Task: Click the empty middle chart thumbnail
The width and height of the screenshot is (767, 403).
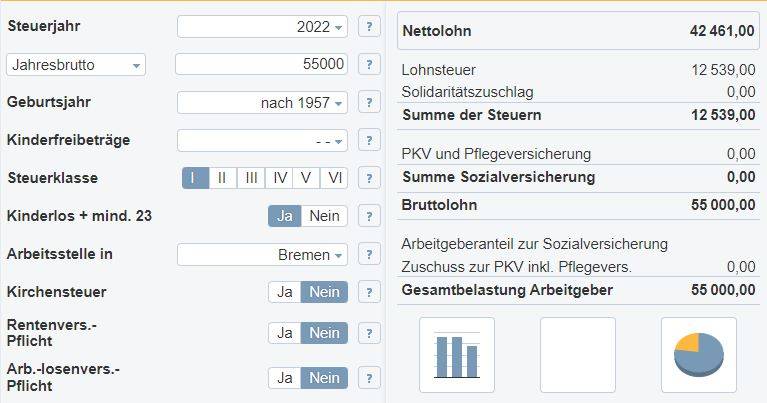Action: pos(578,355)
